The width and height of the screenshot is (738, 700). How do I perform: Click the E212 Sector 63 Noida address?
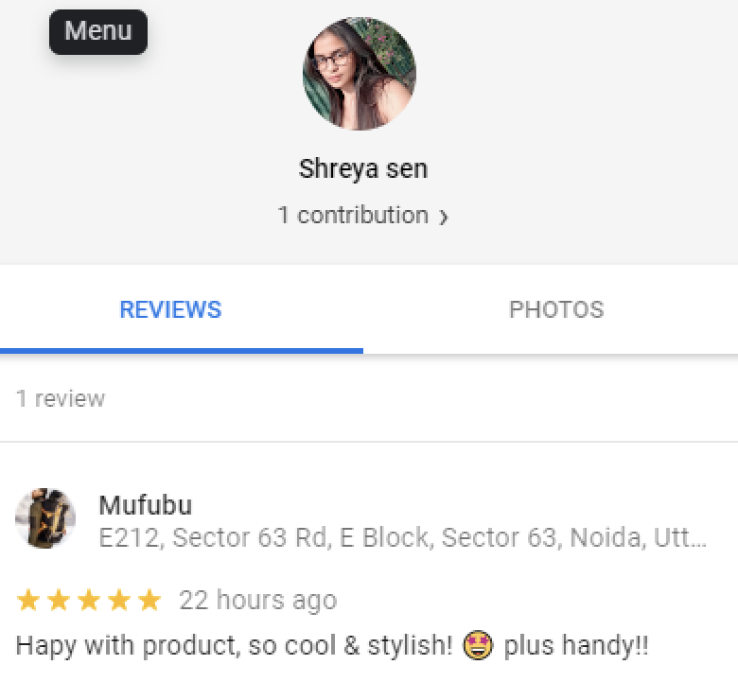(x=402, y=537)
